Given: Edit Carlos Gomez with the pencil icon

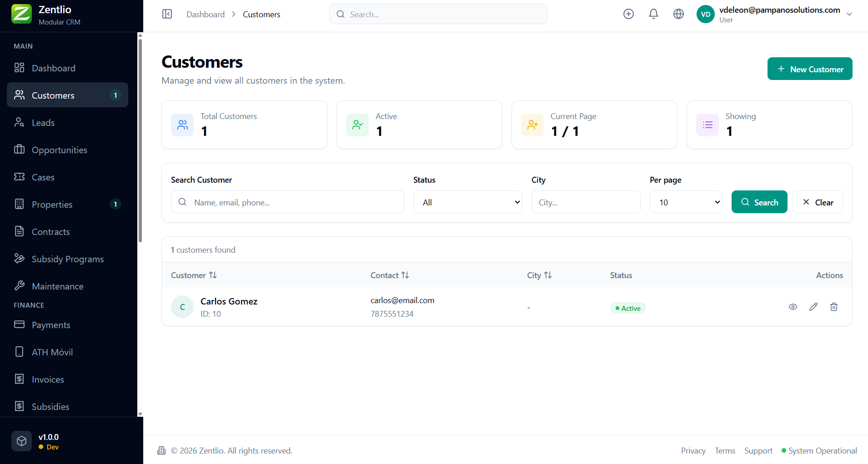Looking at the screenshot, I should tap(813, 307).
